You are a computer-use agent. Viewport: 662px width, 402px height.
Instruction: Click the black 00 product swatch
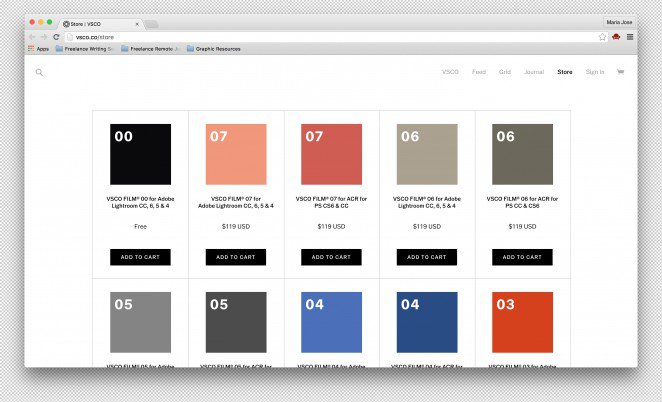tap(141, 154)
